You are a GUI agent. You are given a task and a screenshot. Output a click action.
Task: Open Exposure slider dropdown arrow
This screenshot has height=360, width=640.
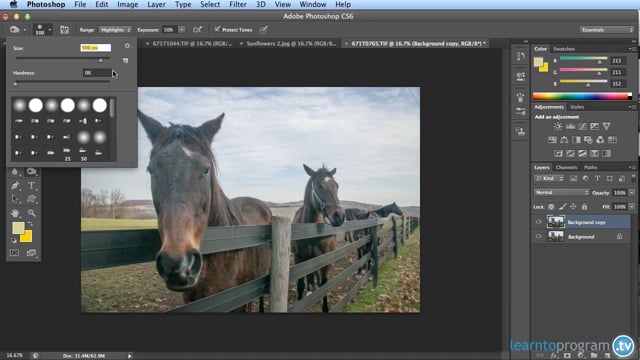click(182, 30)
